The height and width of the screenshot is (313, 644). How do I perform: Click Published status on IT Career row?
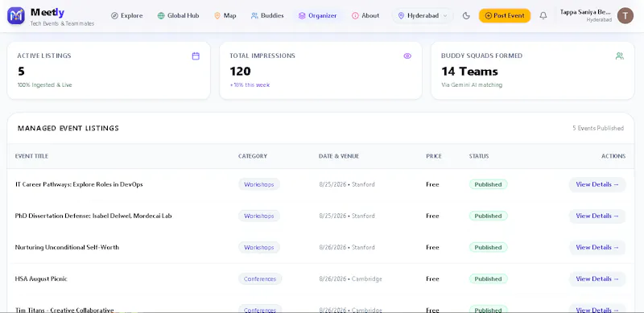click(x=489, y=184)
